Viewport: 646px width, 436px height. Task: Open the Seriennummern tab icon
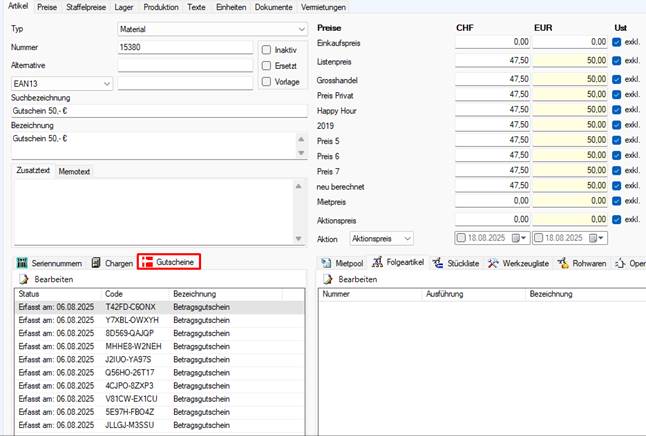(x=22, y=263)
